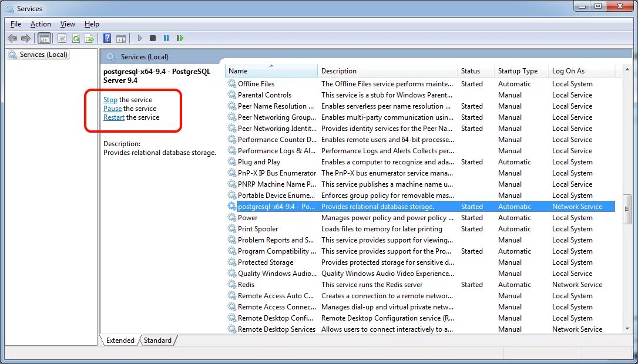
Task: Select the Problem Reports and S... row
Action: pyautogui.click(x=421, y=240)
